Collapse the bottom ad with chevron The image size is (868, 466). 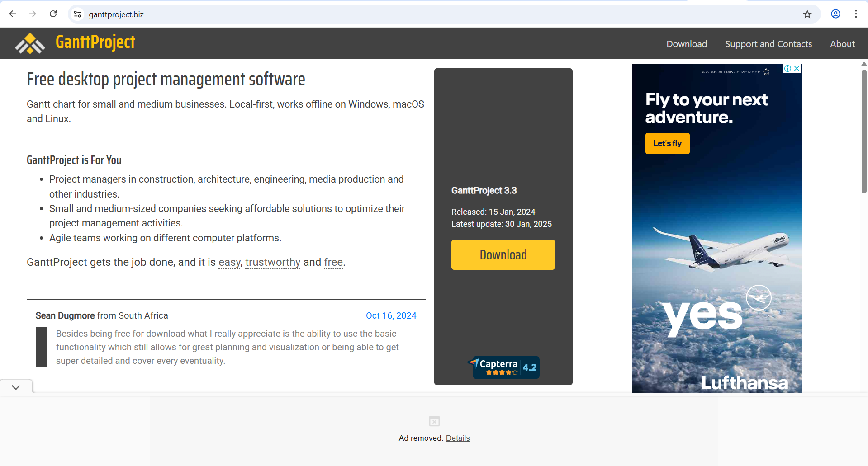coord(16,387)
